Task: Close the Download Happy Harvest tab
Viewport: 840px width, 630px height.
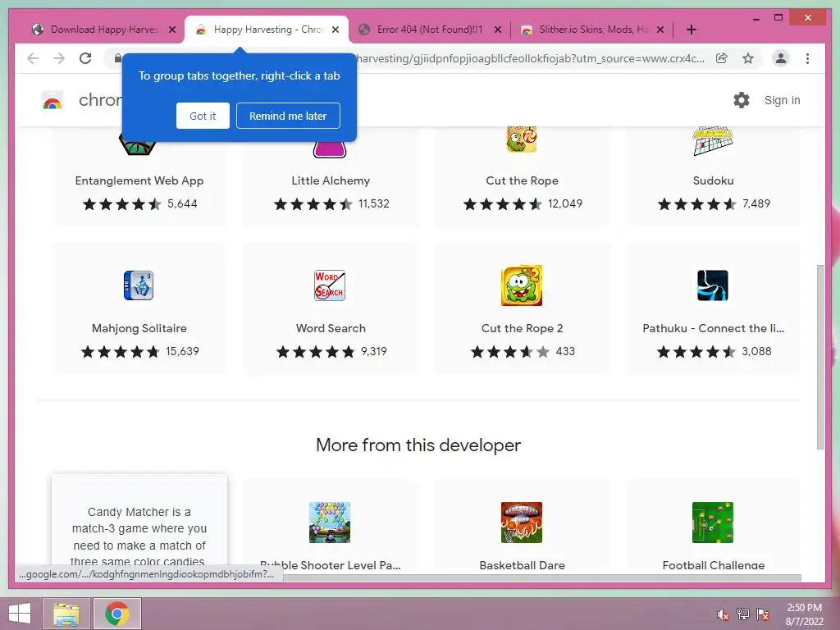Action: click(x=172, y=30)
